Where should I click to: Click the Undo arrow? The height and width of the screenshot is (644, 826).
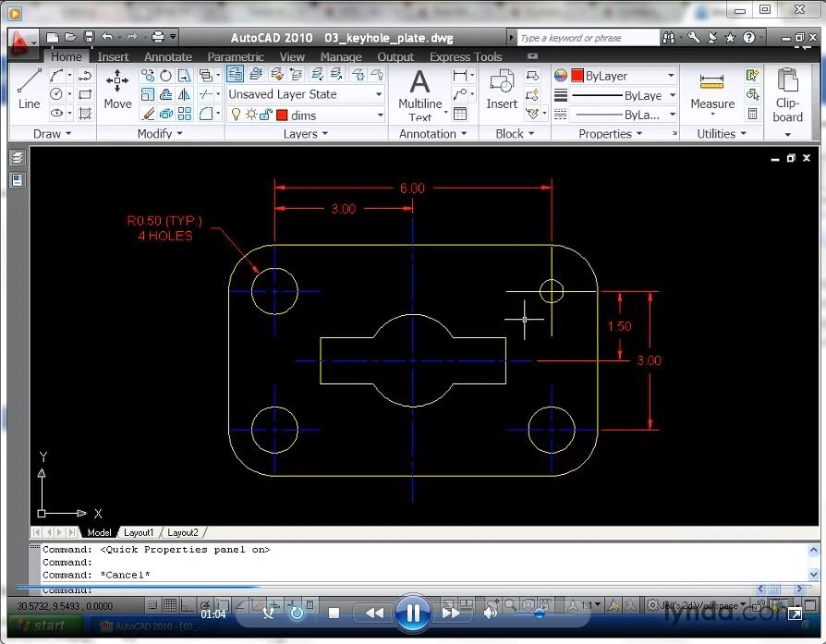pos(107,37)
